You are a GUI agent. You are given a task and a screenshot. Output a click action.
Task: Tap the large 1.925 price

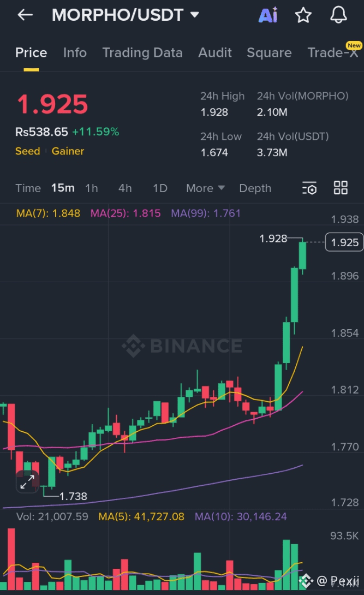tap(52, 104)
